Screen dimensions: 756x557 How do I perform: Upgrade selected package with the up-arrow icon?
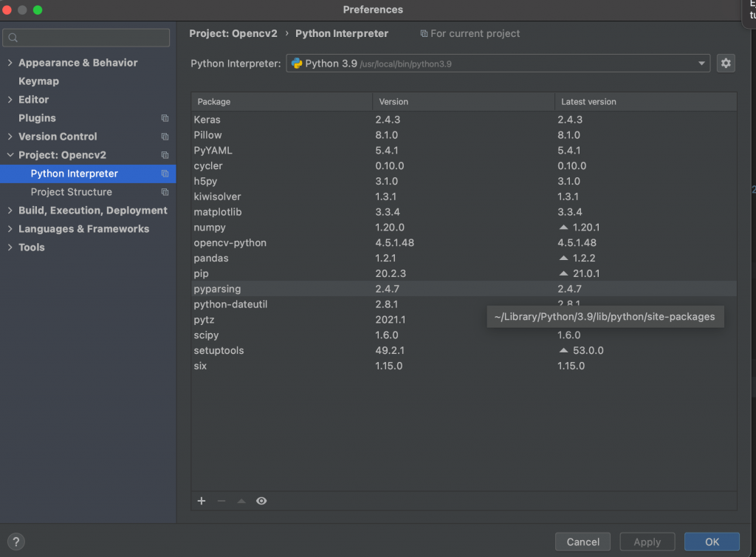click(241, 501)
